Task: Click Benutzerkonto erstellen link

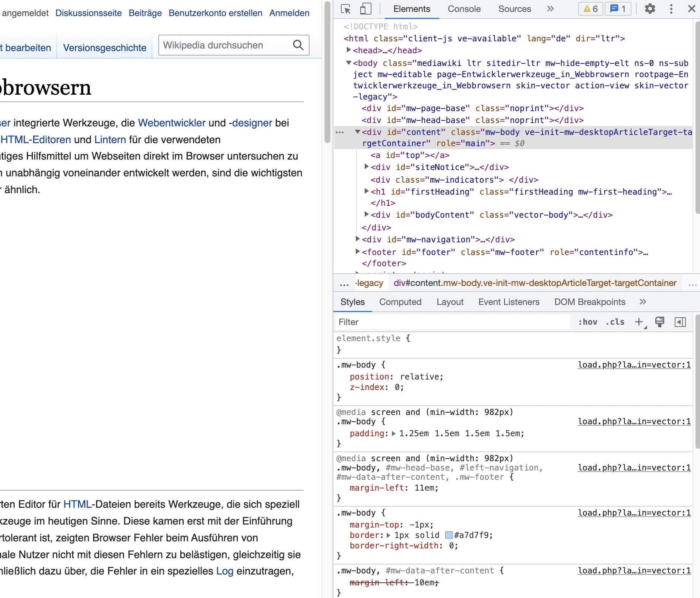Action: coord(215,13)
